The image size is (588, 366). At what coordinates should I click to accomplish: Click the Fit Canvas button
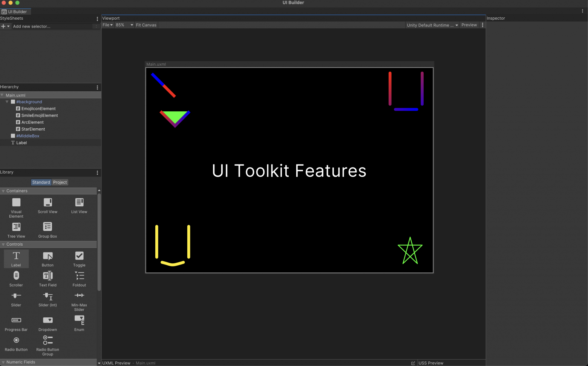click(146, 25)
